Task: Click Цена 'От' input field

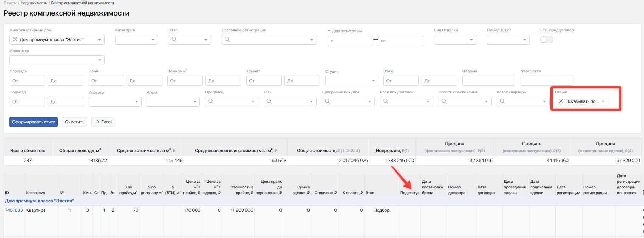Action: (106, 81)
